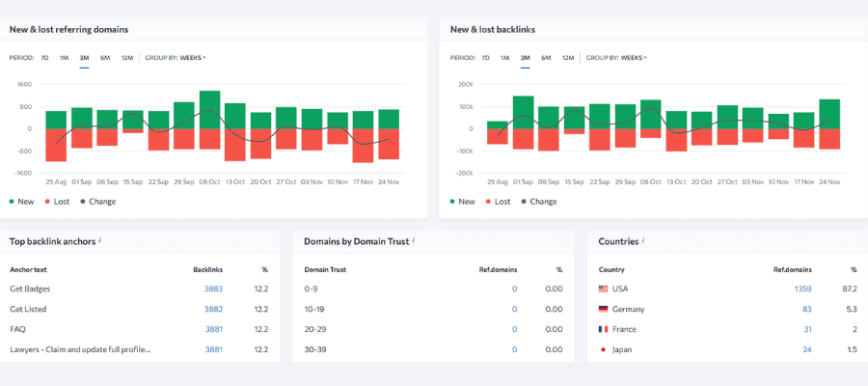Toggle Change line in backlinks chart legend
The height and width of the screenshot is (386, 868).
538,202
